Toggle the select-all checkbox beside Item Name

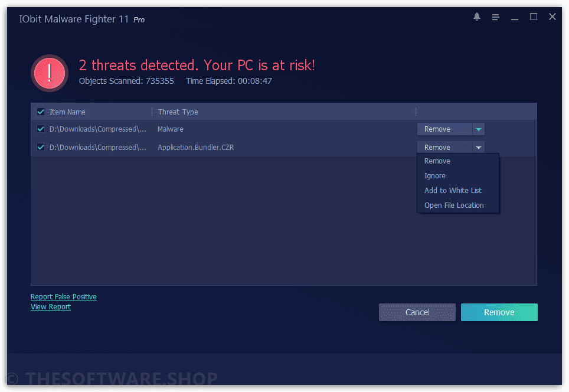41,112
